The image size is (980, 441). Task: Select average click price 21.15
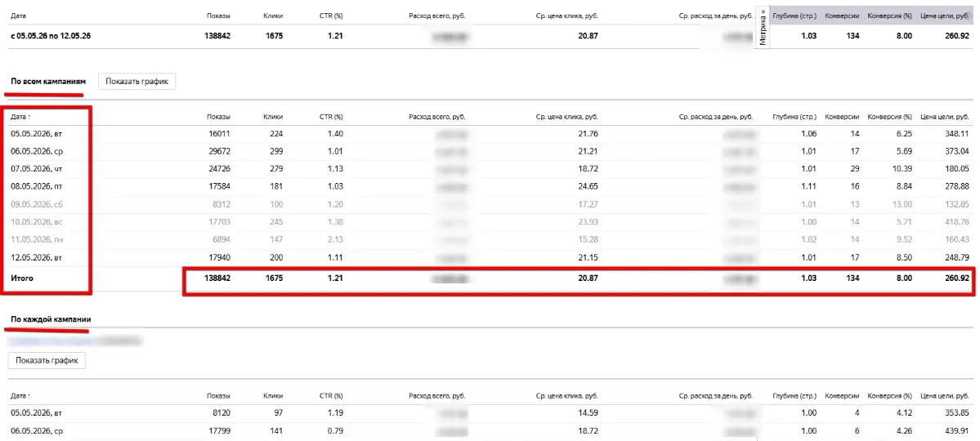[x=588, y=257]
